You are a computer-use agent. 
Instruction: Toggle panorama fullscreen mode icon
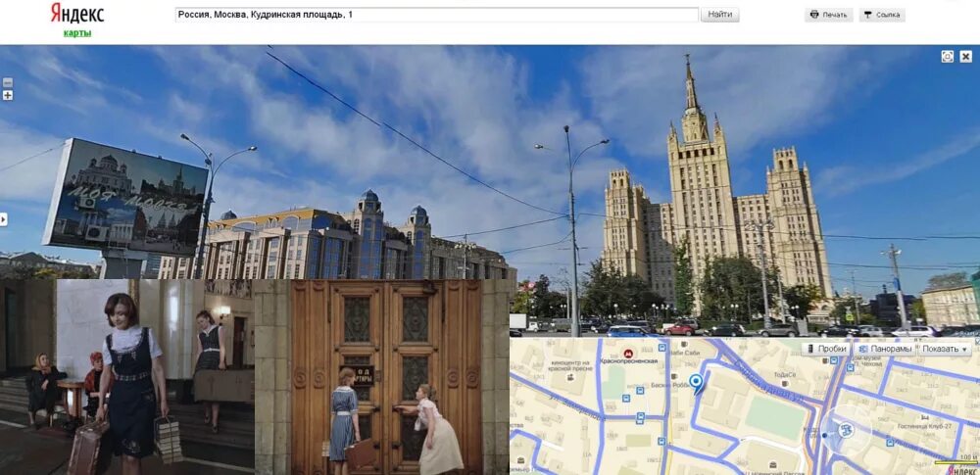click(948, 57)
